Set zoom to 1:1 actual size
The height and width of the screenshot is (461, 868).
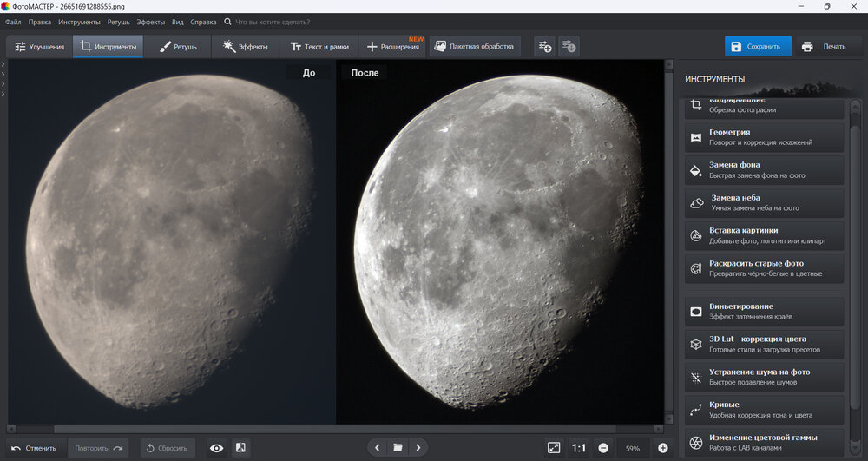tap(578, 448)
